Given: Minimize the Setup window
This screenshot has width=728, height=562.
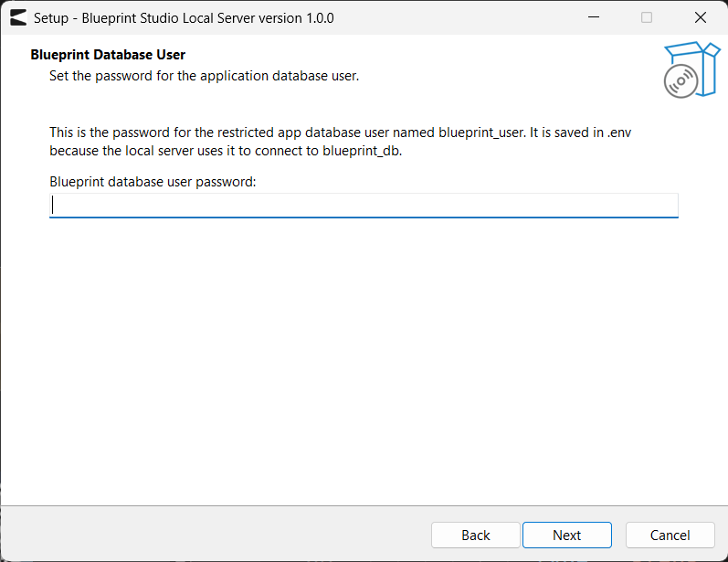Looking at the screenshot, I should click(x=594, y=17).
